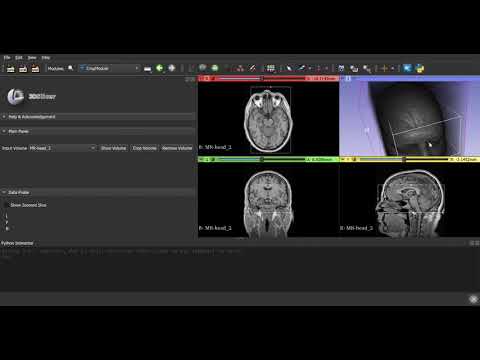Click the Crop Volume button

pos(145,148)
